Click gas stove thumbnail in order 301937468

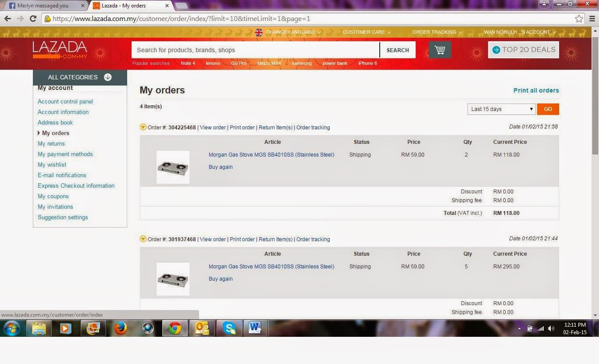coord(173,279)
